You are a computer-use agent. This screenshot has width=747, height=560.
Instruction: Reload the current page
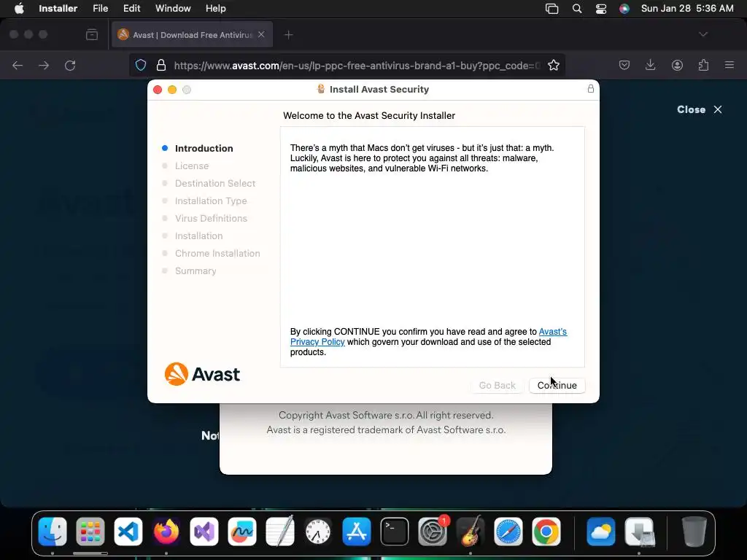click(70, 65)
